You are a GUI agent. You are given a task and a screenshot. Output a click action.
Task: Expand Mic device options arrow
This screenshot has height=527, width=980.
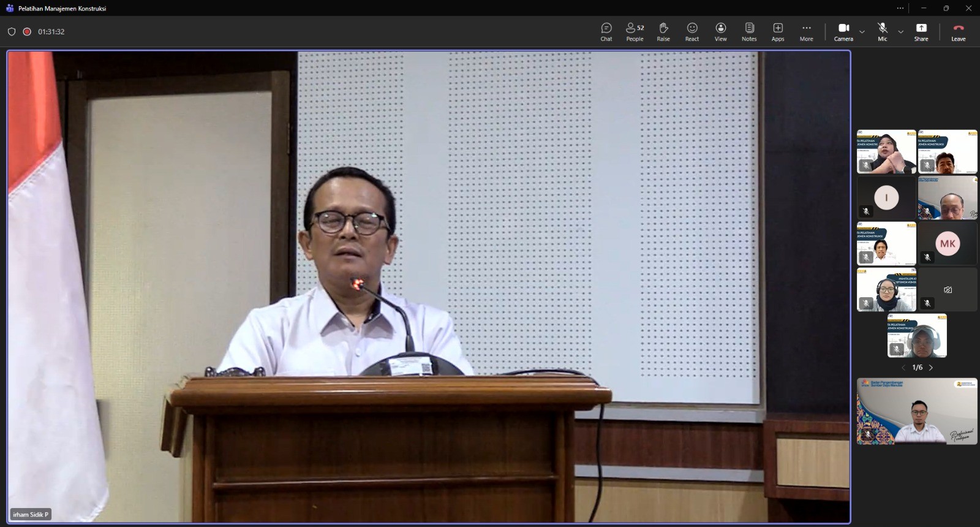click(x=900, y=32)
